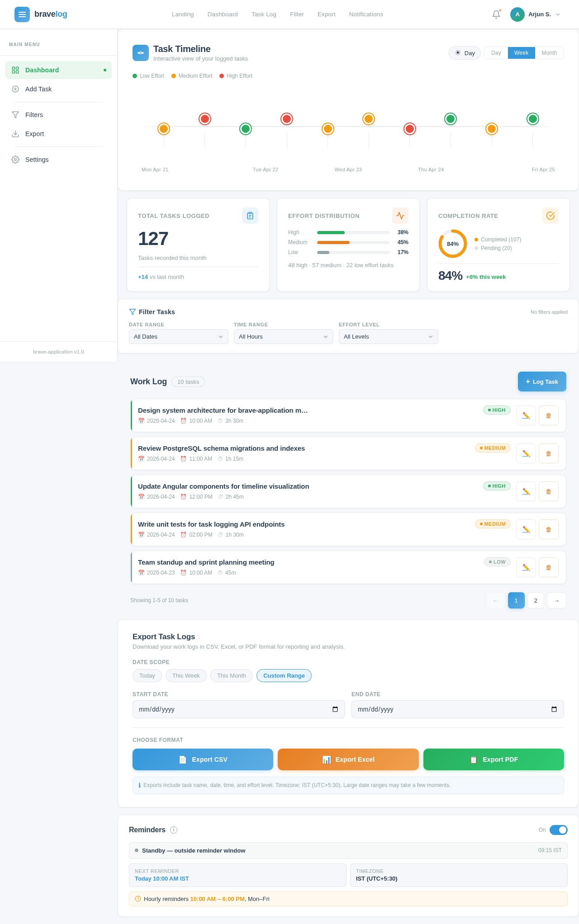The width and height of the screenshot is (579, 924).
Task: Click the checkmark icon in Completion Rate
Action: click(x=551, y=216)
